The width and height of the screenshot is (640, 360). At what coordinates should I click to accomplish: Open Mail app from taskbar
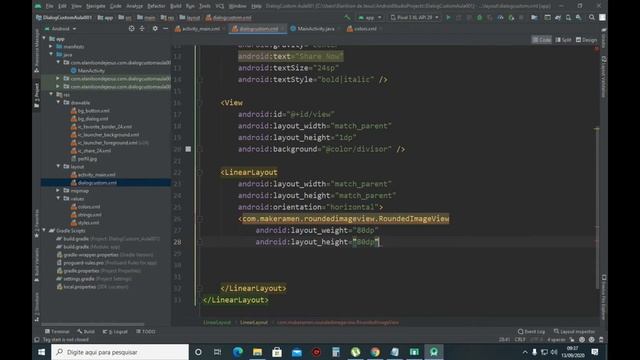[297, 352]
